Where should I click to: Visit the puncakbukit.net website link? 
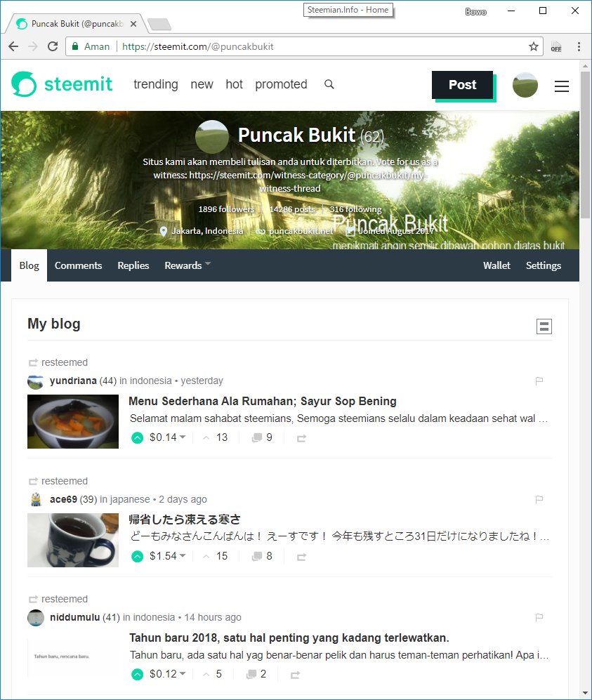(301, 231)
